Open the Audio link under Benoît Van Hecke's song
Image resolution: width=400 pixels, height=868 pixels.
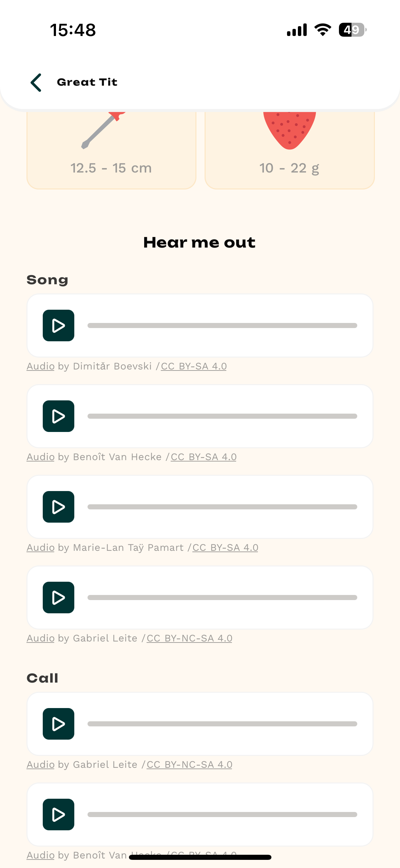coord(40,457)
